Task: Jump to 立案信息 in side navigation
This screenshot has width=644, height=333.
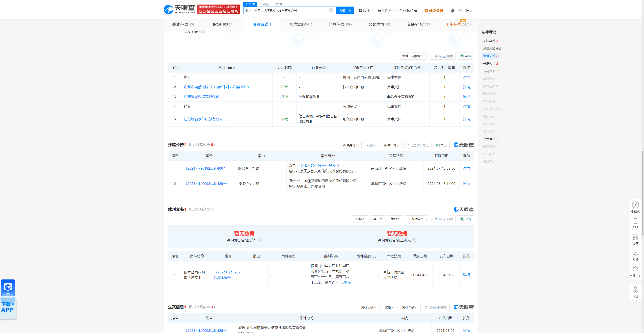Action: 490,139
